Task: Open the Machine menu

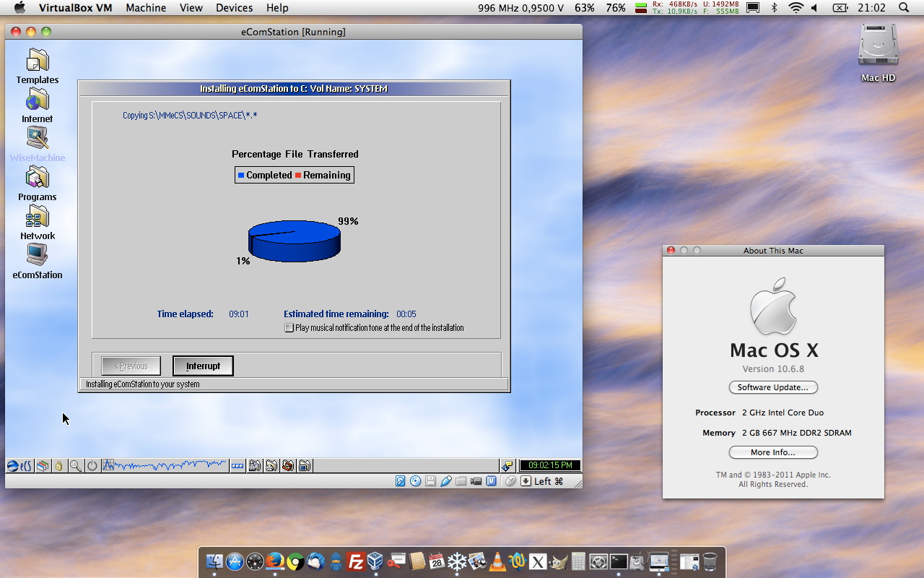Action: pyautogui.click(x=146, y=8)
